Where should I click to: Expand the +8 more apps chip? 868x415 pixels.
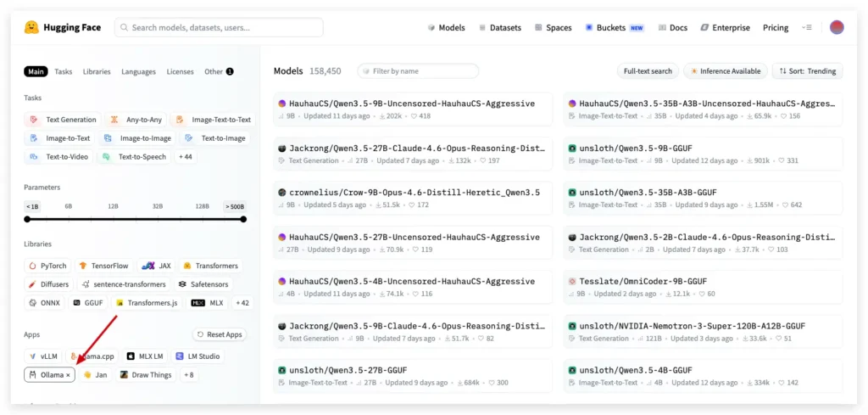tap(189, 375)
